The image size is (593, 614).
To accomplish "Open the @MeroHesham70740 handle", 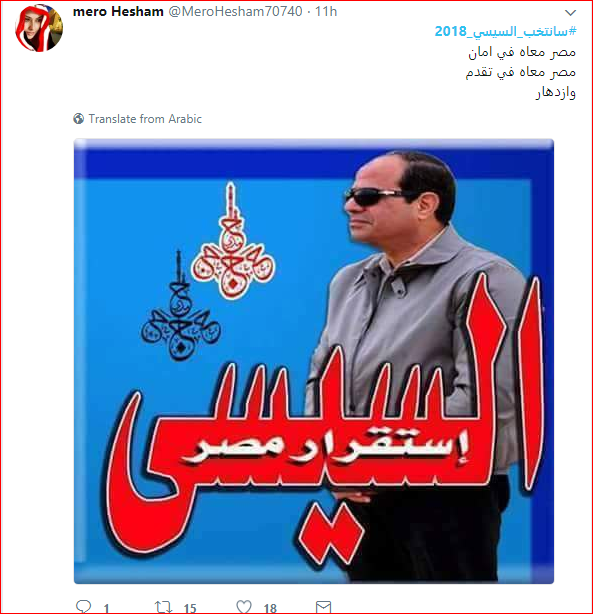I will (x=235, y=12).
